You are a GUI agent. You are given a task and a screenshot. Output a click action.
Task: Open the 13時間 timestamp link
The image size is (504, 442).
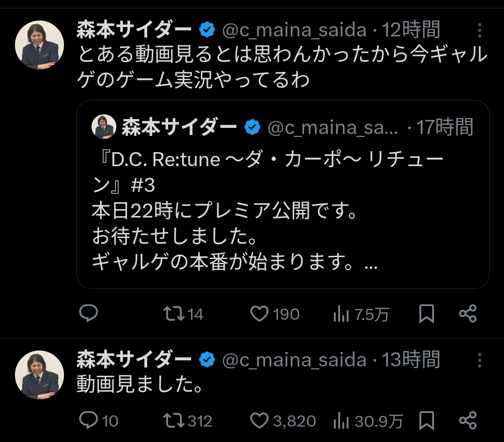(x=411, y=360)
